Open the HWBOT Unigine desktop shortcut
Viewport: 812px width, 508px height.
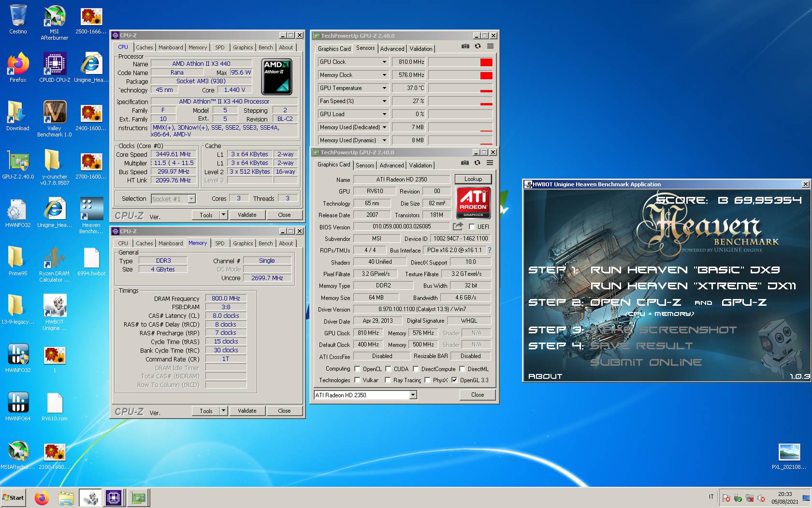(x=54, y=312)
